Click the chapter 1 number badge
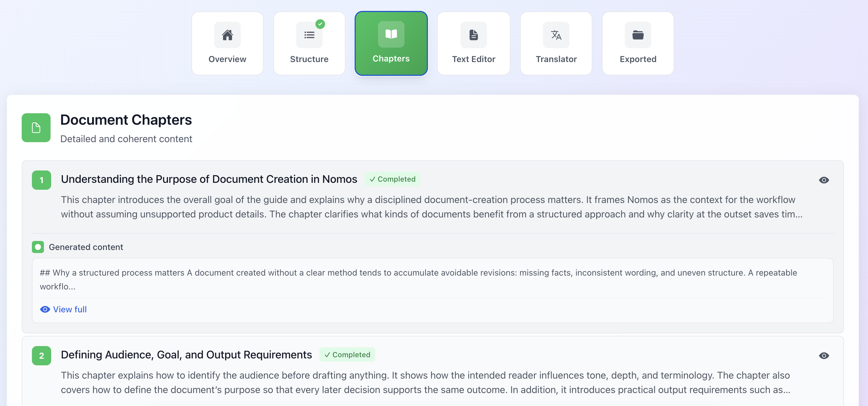Viewport: 868px width, 406px height. pyautogui.click(x=42, y=180)
